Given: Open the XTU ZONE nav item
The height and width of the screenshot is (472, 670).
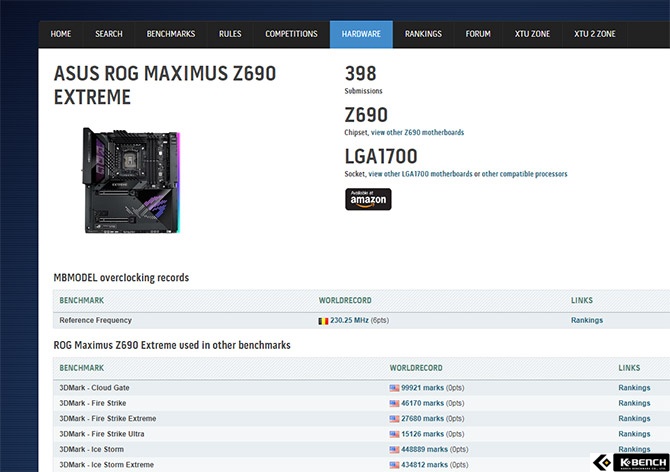Looking at the screenshot, I should tap(532, 34).
